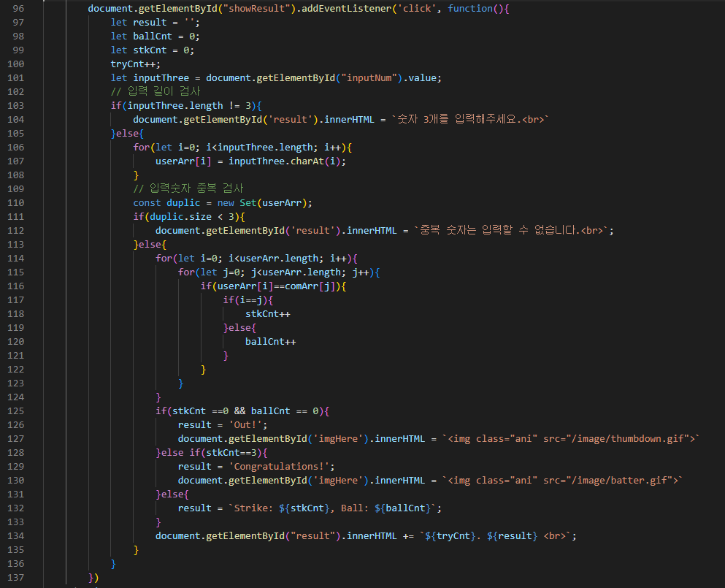
Task: Click the tryCnt++ statement on line 100
Action: [136, 64]
